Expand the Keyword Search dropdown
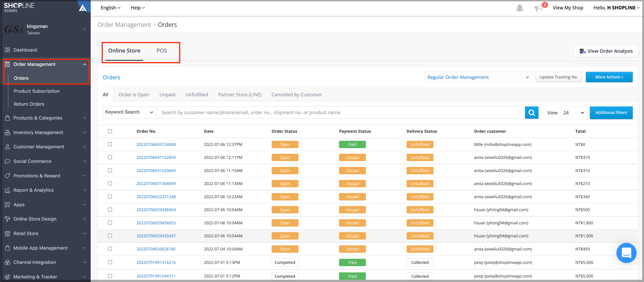The height and width of the screenshot is (282, 644). pos(129,112)
